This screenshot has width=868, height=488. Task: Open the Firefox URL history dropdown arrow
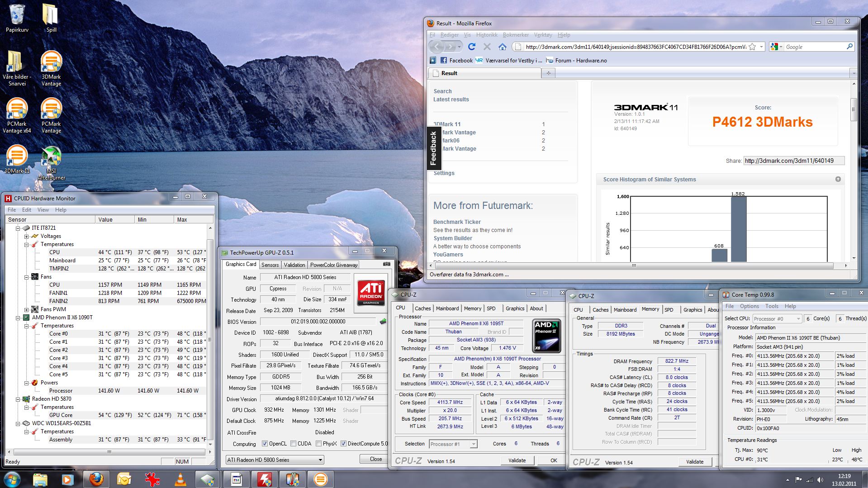click(762, 47)
